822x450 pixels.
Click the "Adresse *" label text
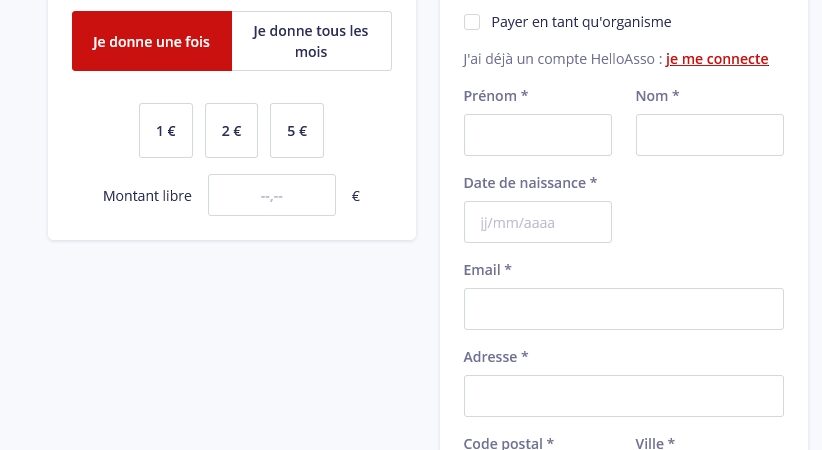(496, 357)
